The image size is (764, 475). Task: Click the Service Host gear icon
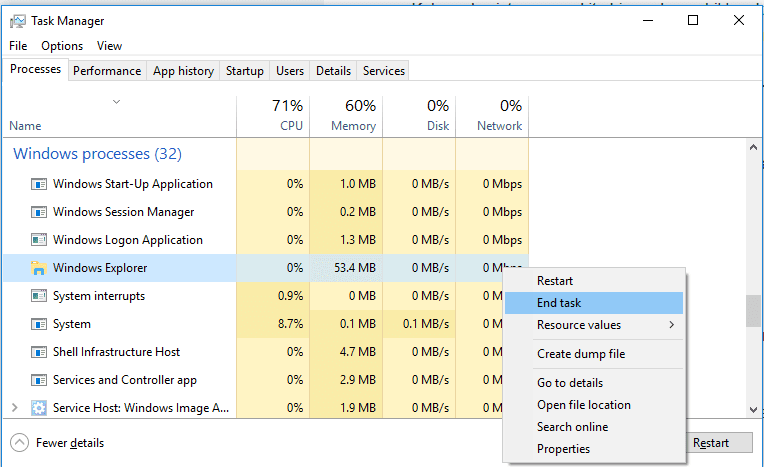39,408
